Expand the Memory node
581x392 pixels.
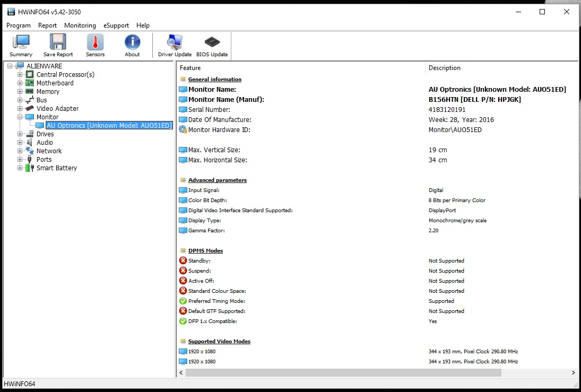[x=20, y=92]
